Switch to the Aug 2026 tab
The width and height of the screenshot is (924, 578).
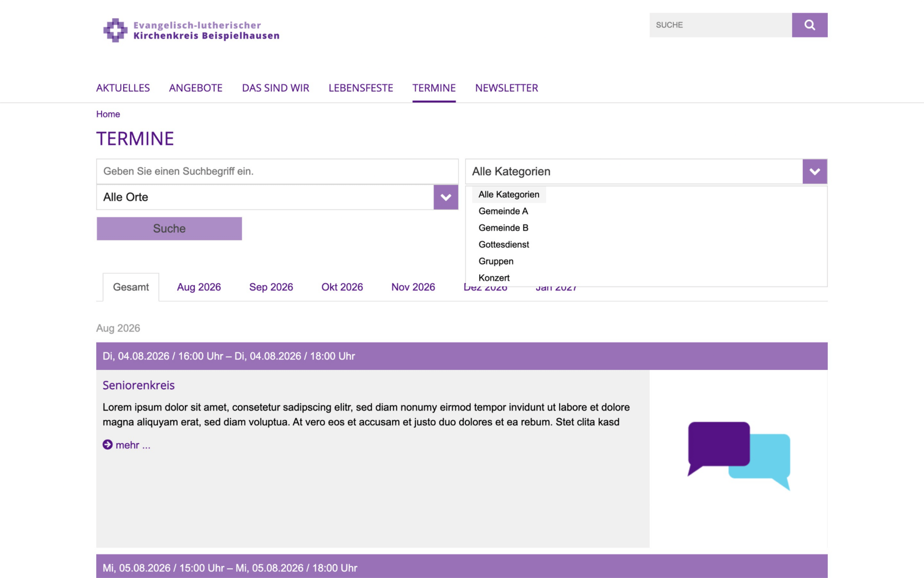(x=199, y=287)
